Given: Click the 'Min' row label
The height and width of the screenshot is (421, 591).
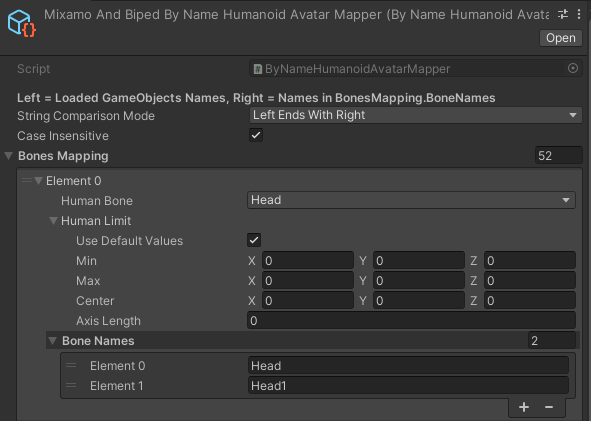Looking at the screenshot, I should pyautogui.click(x=86, y=260).
